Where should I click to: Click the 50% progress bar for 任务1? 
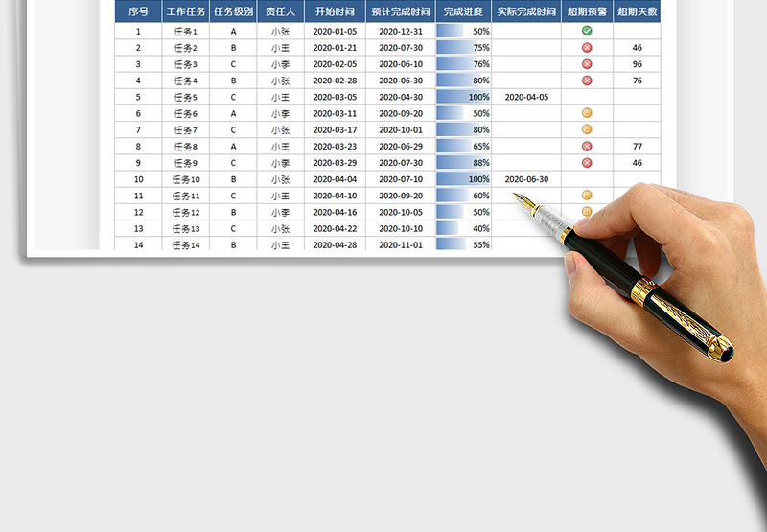coord(451,31)
